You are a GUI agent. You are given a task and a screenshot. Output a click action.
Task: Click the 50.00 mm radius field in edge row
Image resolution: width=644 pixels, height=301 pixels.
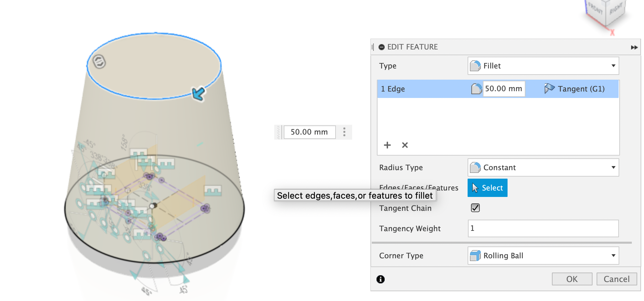coord(504,89)
